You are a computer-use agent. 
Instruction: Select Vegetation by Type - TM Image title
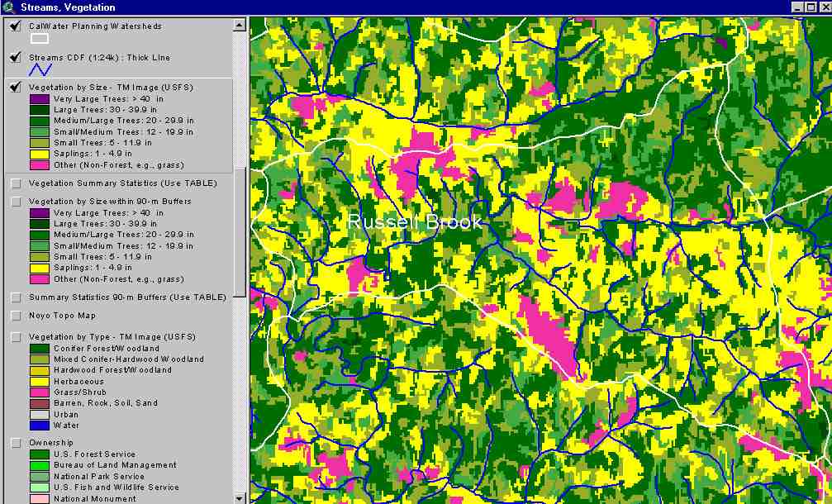coord(112,337)
